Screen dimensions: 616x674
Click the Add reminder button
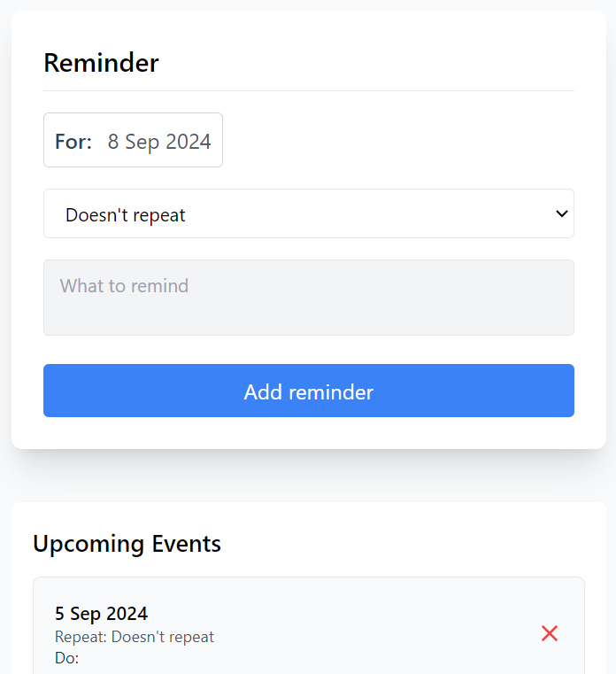coord(308,391)
